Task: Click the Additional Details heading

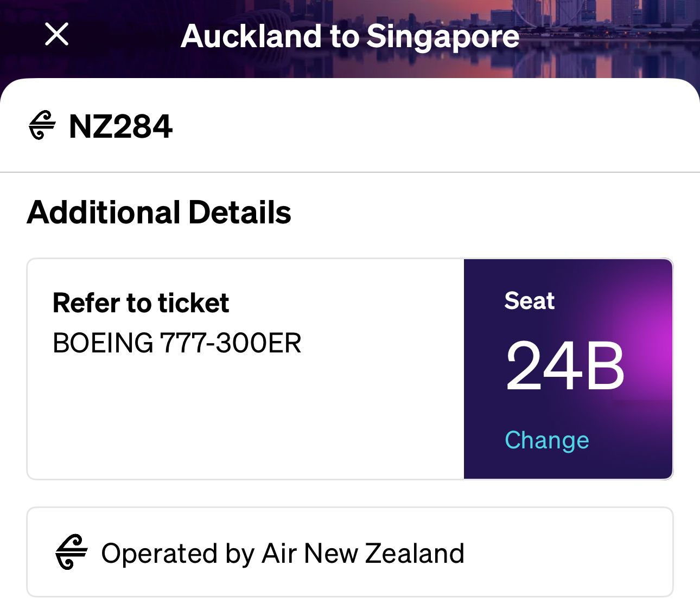Action: point(159,212)
